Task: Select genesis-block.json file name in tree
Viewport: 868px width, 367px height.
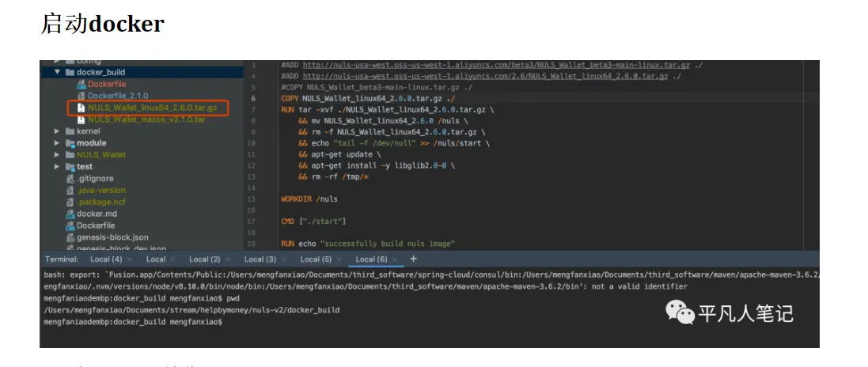Action: 112,237
